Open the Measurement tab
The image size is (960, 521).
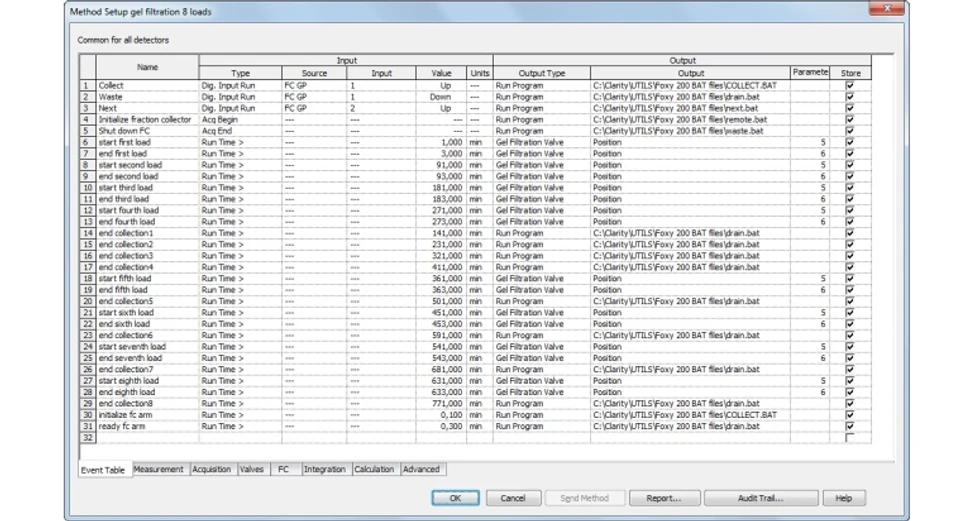159,469
